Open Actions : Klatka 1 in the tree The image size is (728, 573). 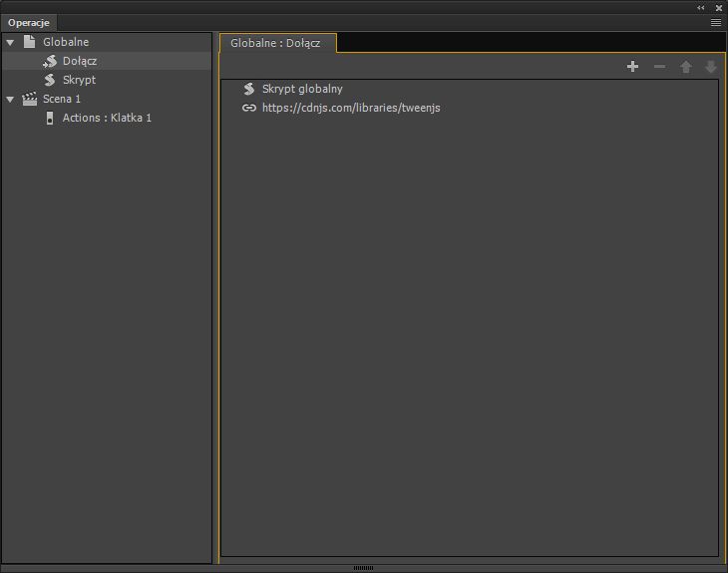107,118
